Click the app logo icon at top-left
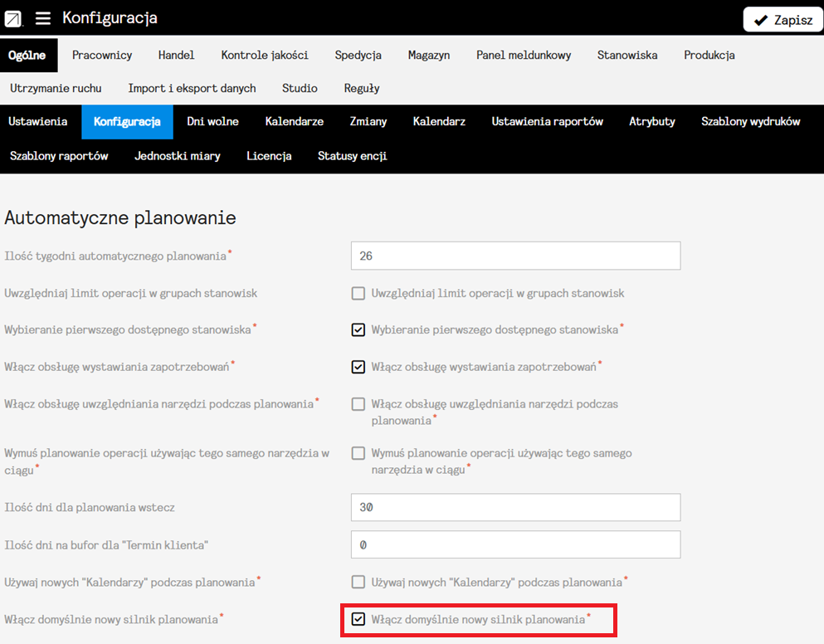The width and height of the screenshot is (824, 644). [x=13, y=18]
